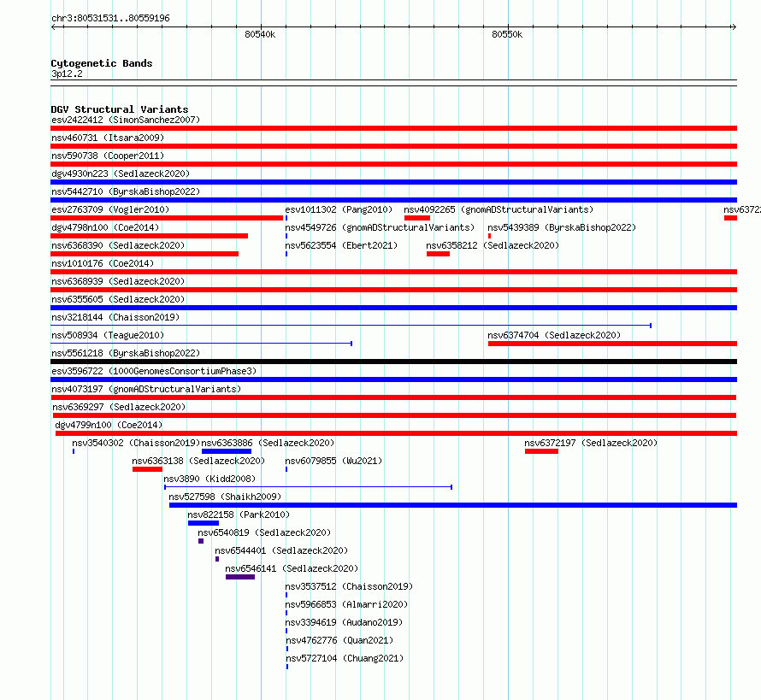Click the 3p12.2 cytogenetic band label

point(67,74)
